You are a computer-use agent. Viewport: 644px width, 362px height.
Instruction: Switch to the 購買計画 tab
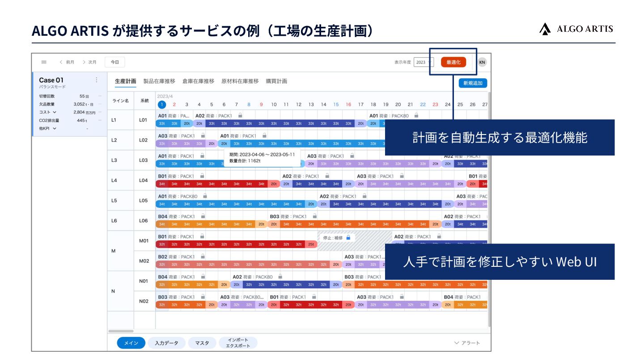[x=276, y=81]
